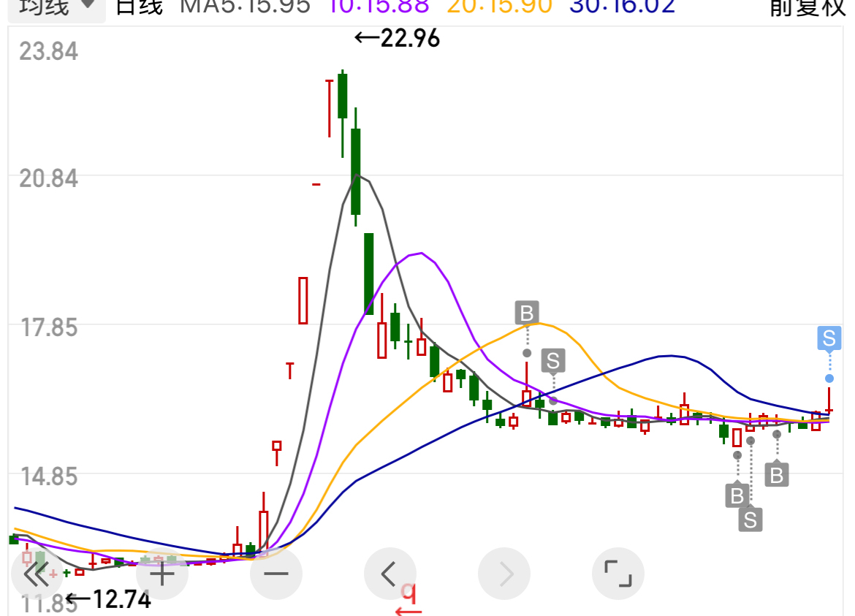Select the 日线 period label

tap(140, 7)
